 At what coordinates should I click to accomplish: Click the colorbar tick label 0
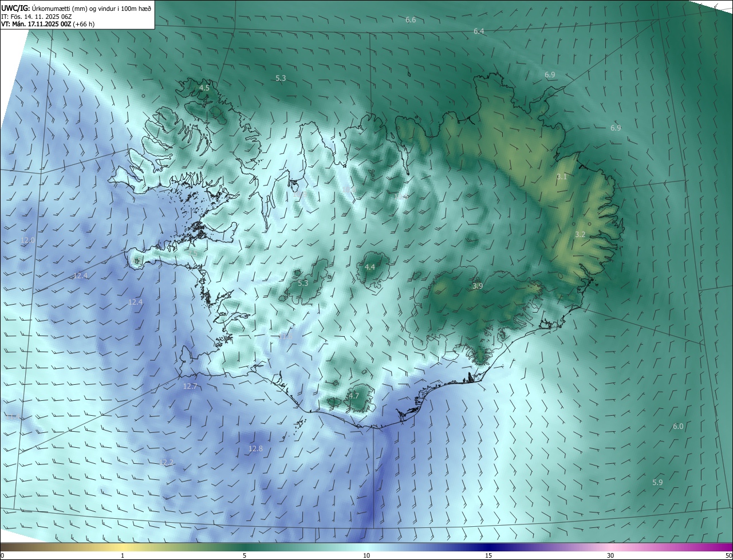(2, 555)
